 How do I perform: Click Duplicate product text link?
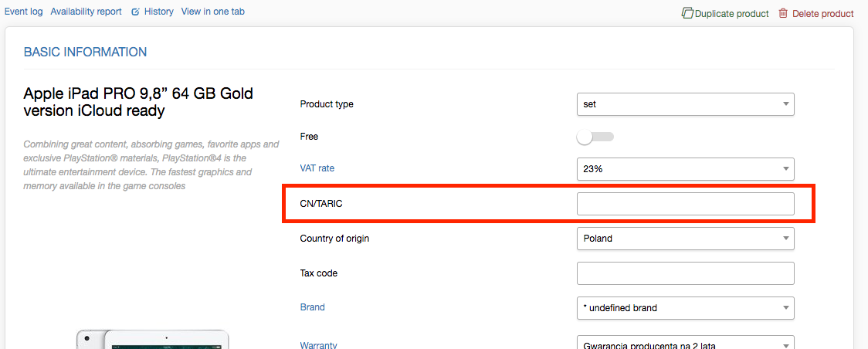[x=732, y=14]
